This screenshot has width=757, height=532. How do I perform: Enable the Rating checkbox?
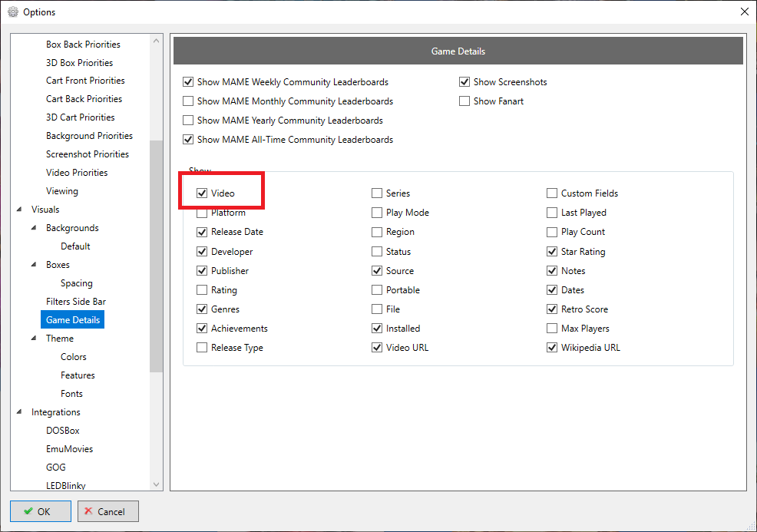[x=202, y=290]
